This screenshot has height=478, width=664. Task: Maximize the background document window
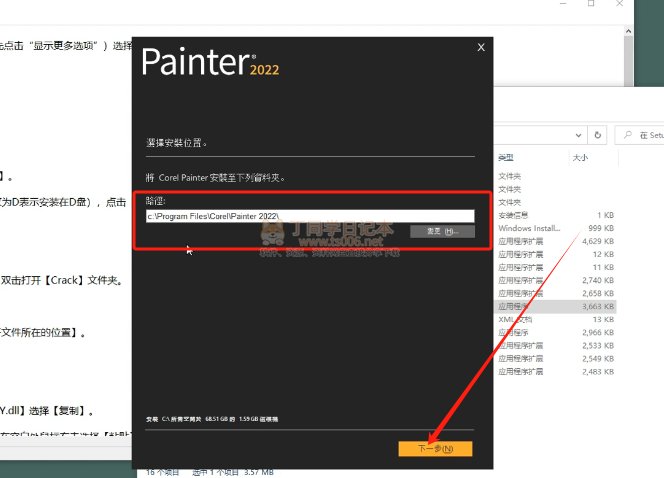coord(591,3)
